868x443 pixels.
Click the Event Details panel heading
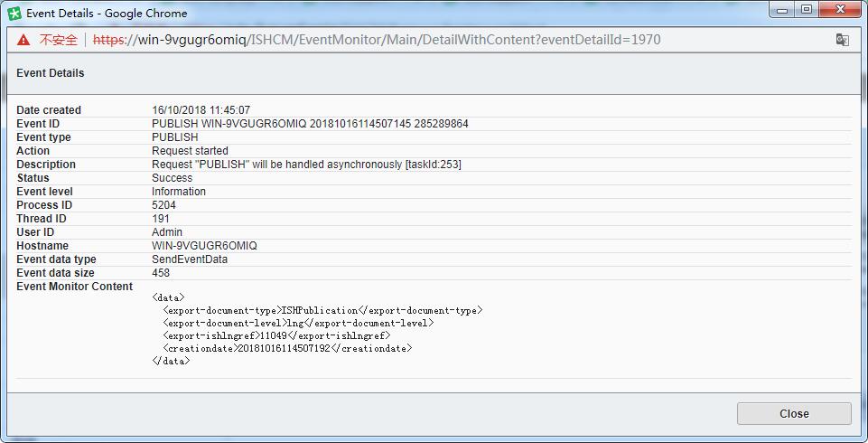coord(51,73)
